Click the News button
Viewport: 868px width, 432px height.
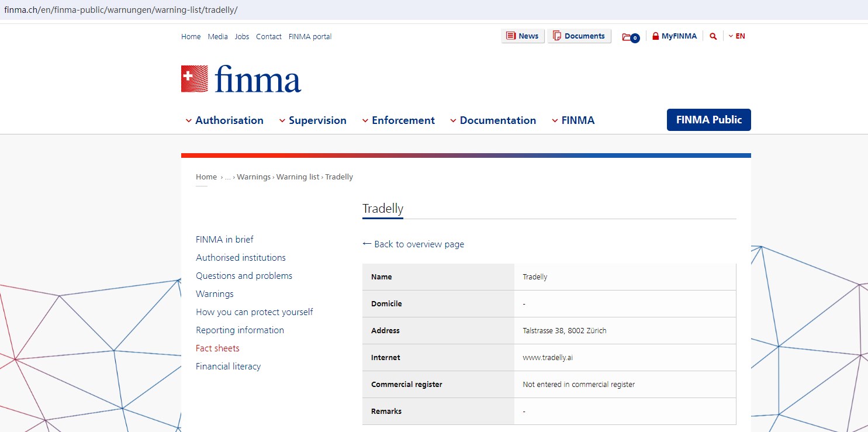(523, 36)
